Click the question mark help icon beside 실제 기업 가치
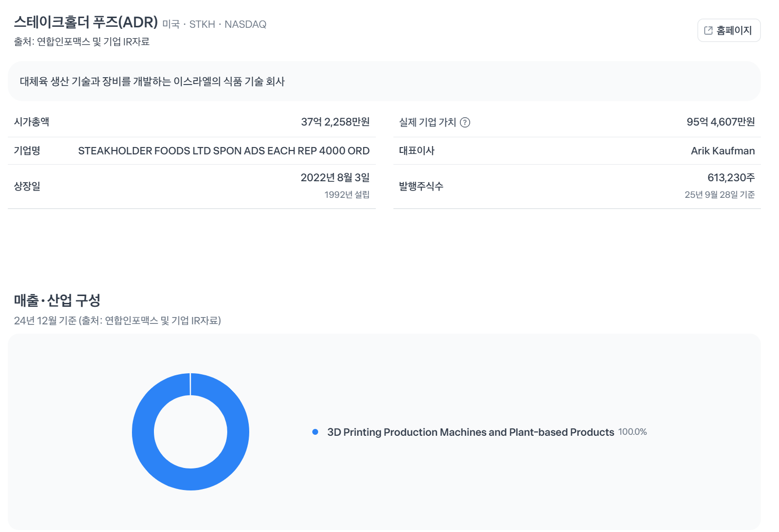The height and width of the screenshot is (532, 779). click(465, 123)
